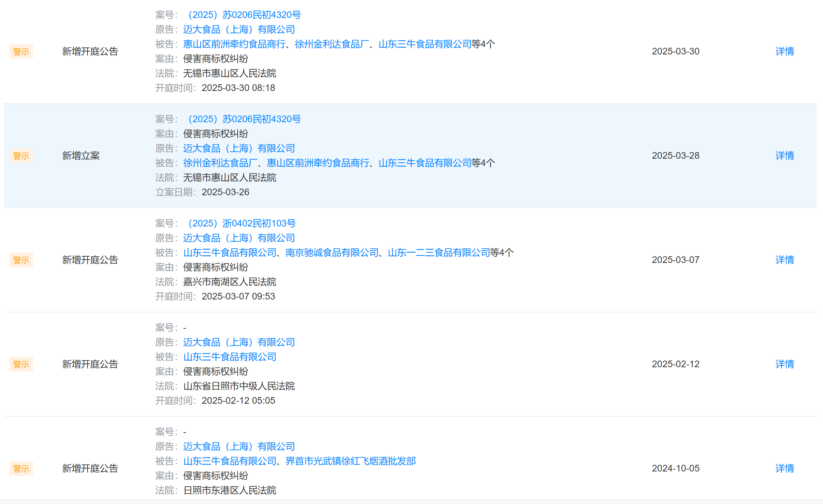This screenshot has width=823, height=504.
Task: Click plaintiff 迈大食品(上海)有限公司 in the 新增立案 row
Action: click(239, 148)
